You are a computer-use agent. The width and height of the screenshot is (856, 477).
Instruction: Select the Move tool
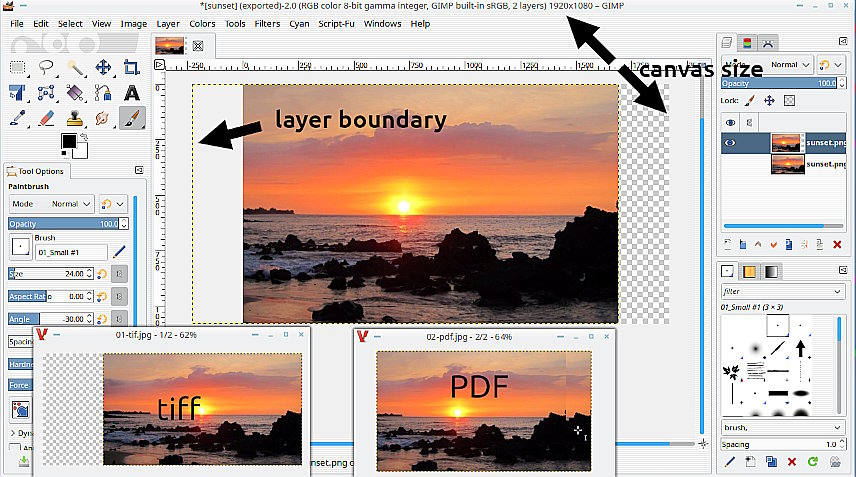point(103,68)
